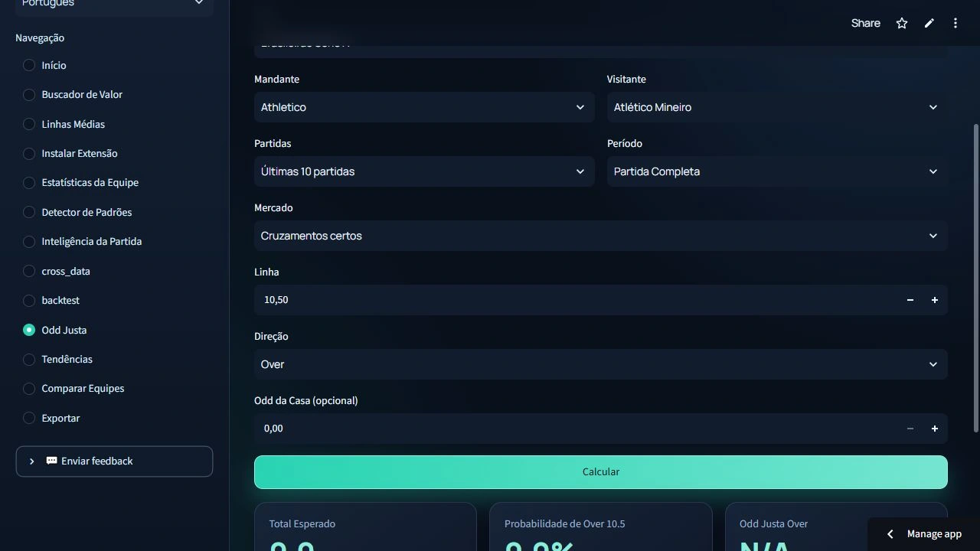Click the pencil edit icon

(x=929, y=23)
